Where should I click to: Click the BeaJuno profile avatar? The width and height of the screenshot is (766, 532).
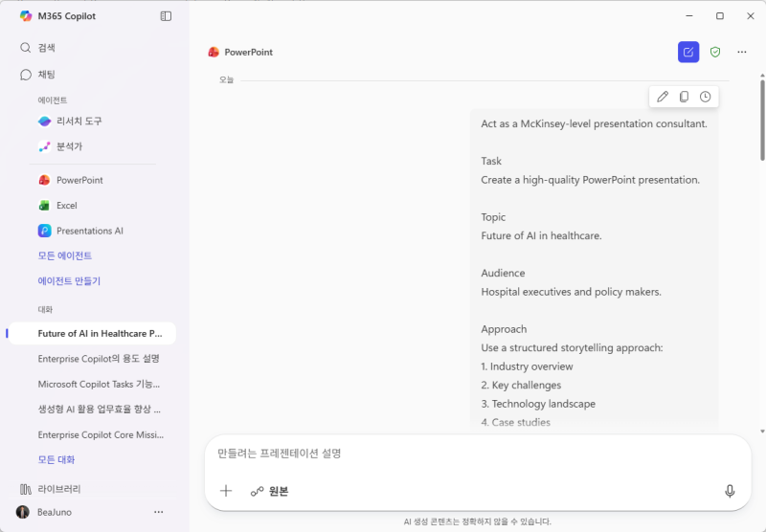pos(22,512)
